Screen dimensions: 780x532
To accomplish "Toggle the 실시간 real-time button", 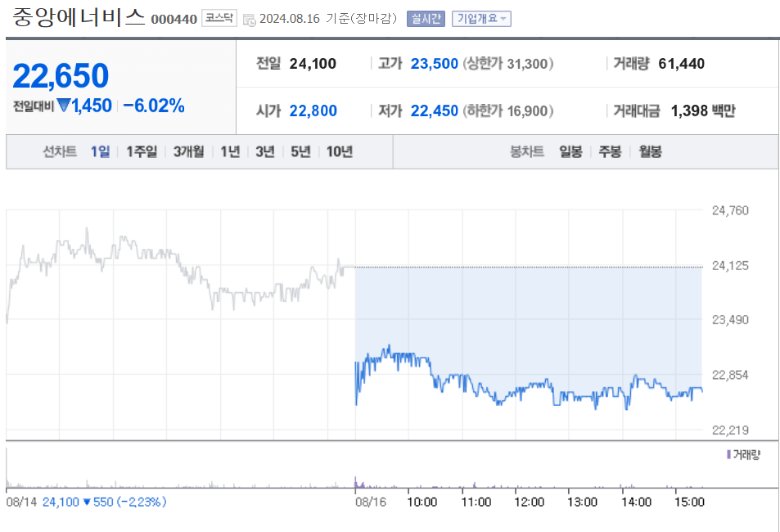I will [x=426, y=19].
